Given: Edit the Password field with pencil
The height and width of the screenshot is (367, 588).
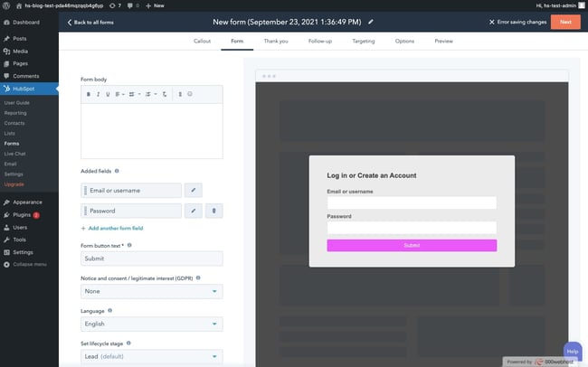Looking at the screenshot, I should (x=194, y=211).
